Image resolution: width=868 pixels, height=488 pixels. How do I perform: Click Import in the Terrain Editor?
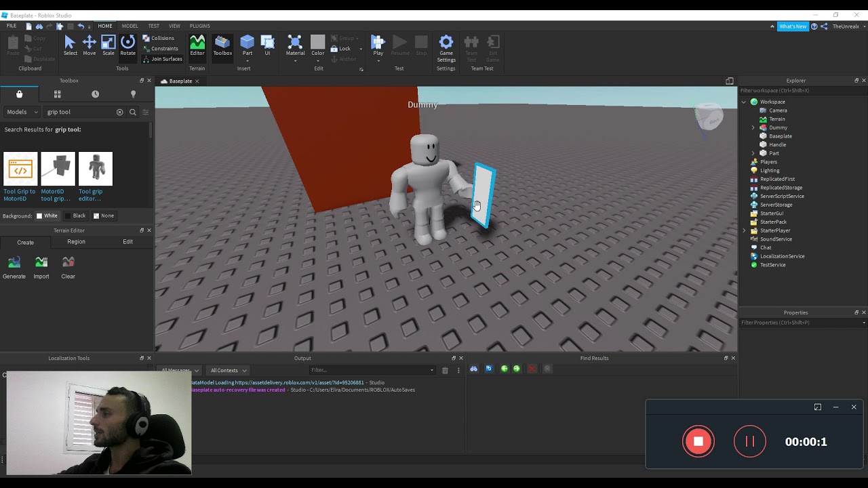tap(41, 267)
